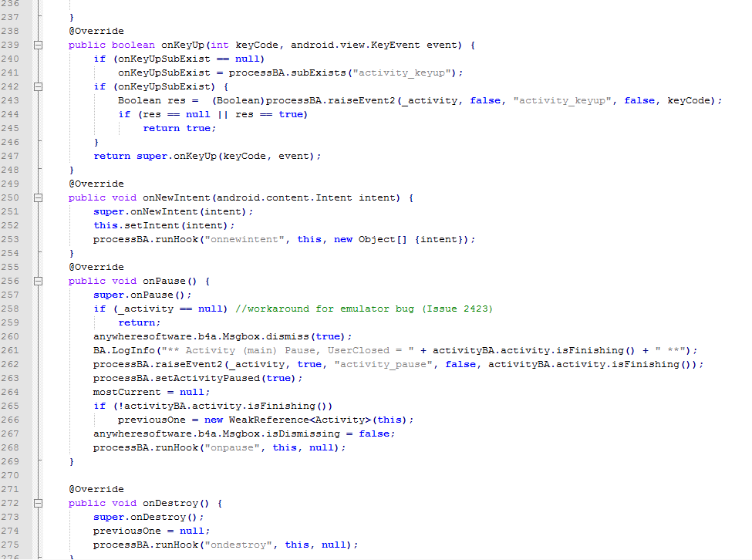The width and height of the screenshot is (752, 560).
Task: Place cursor on "onKeyUp" method name
Action: coord(182,45)
